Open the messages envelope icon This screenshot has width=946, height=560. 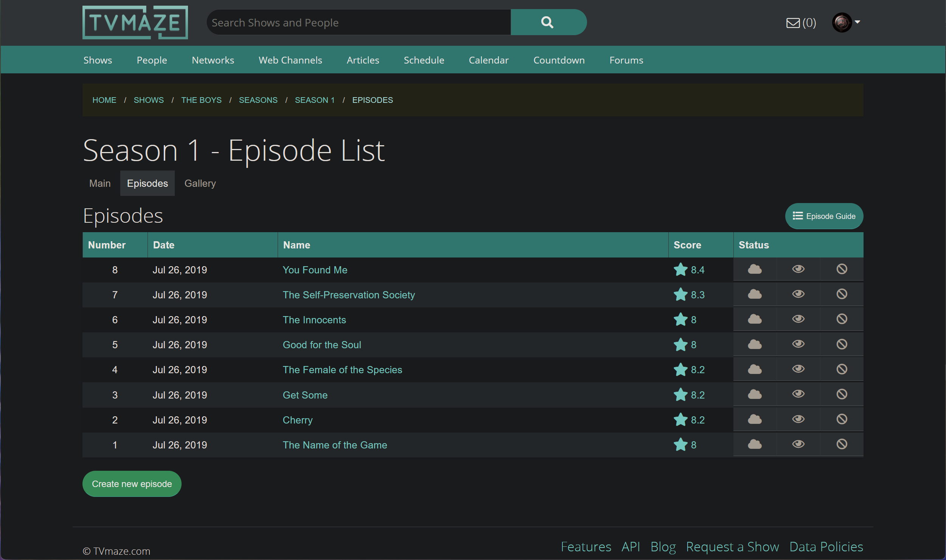(793, 23)
